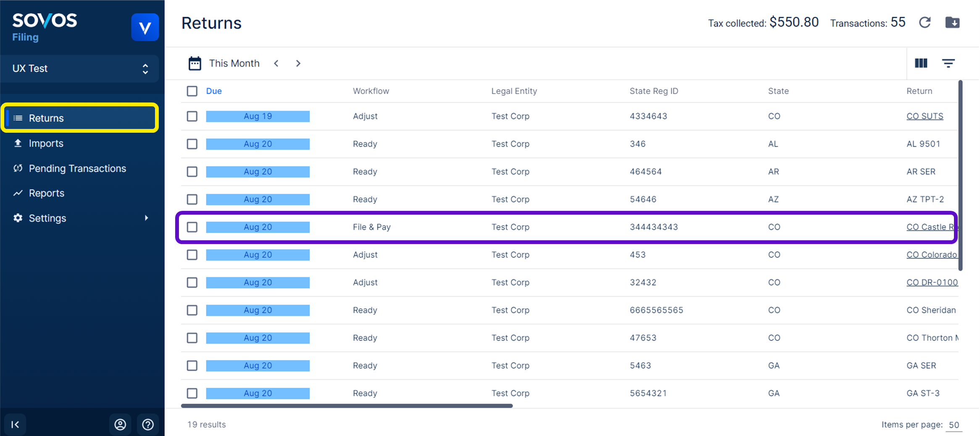Viewport: 980px width, 436px height.
Task: Click the calendar date picker icon
Action: (194, 63)
